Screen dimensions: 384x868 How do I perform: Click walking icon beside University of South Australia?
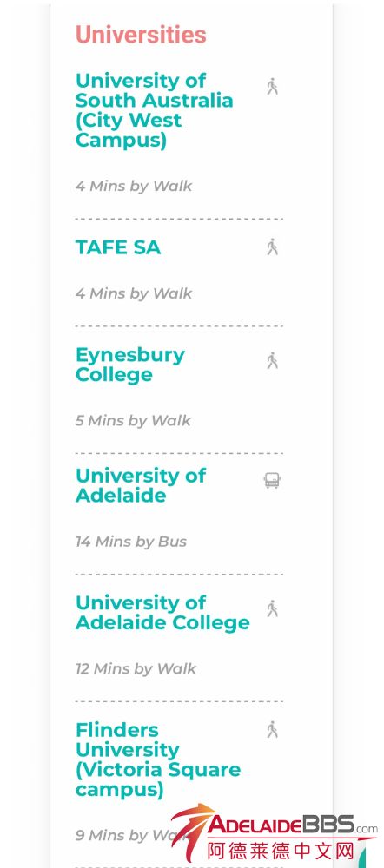[x=272, y=86]
